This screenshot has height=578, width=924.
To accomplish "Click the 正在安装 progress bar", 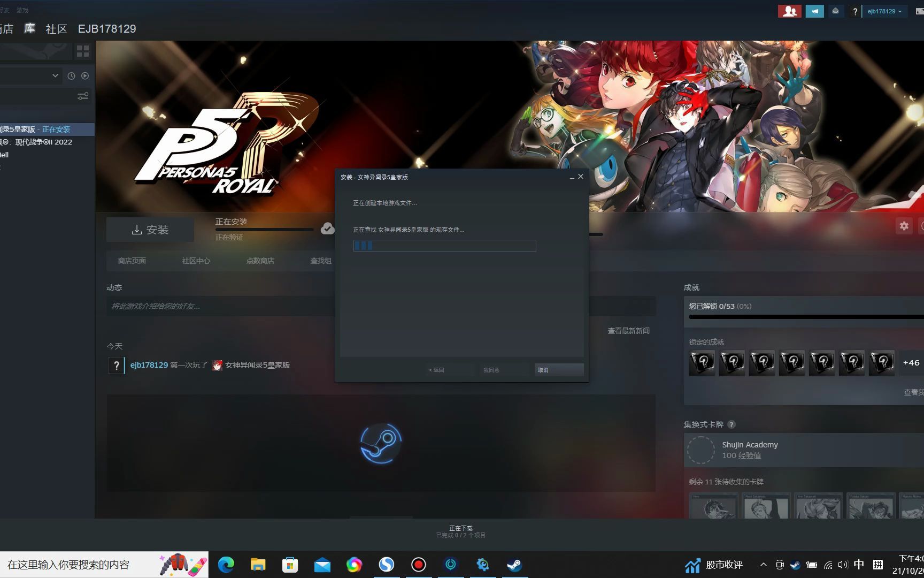I will click(x=264, y=230).
